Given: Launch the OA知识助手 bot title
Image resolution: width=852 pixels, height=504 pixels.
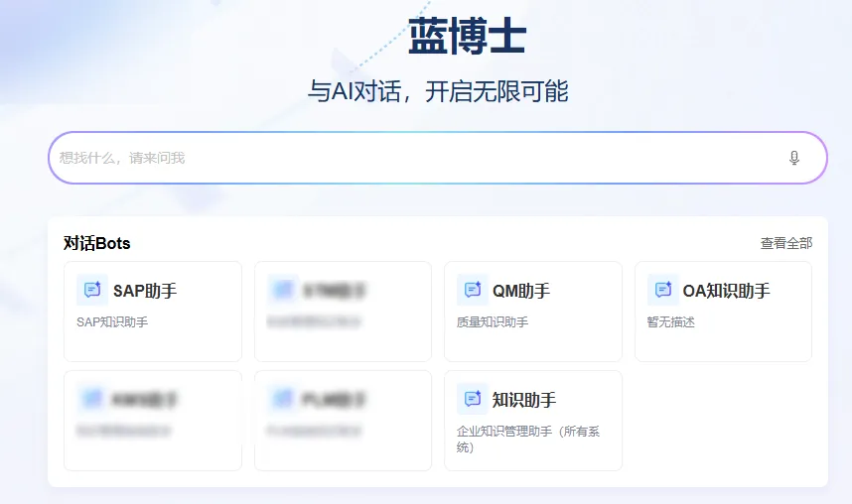Looking at the screenshot, I should tap(726, 291).
